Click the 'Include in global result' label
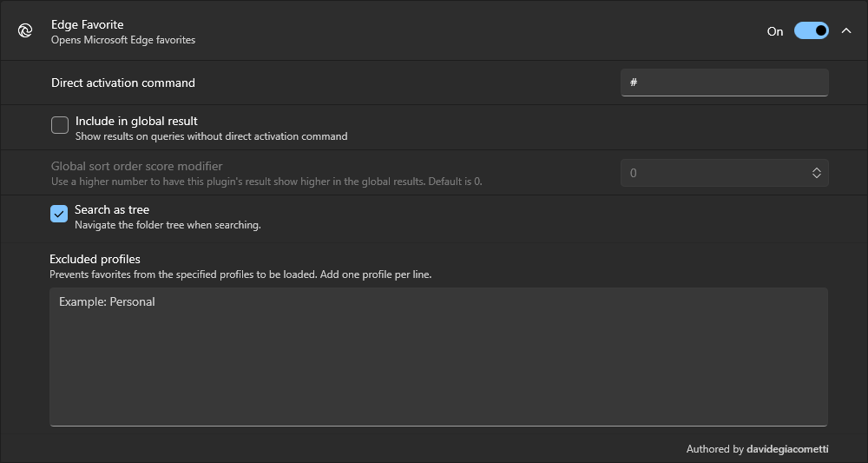Screen dimensions: 868x463 [136, 121]
